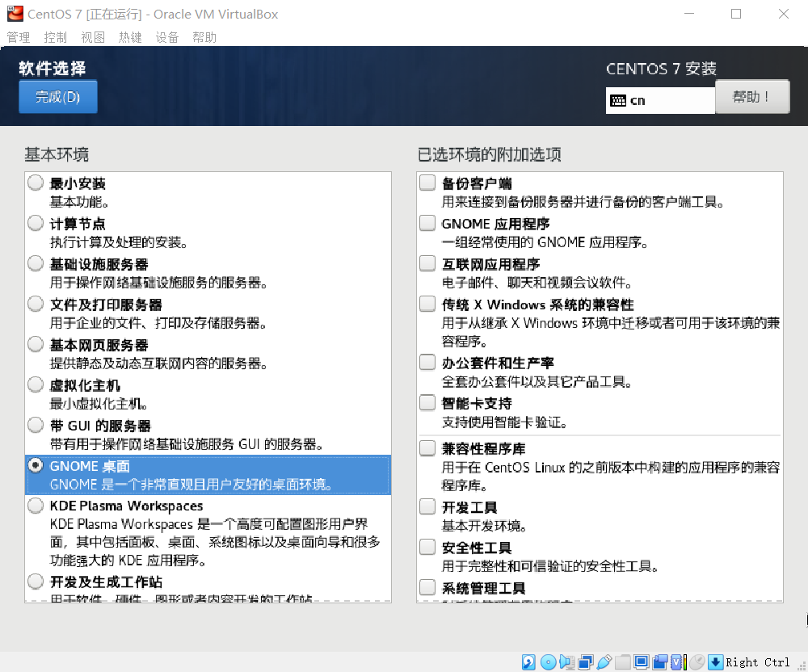
Task: Open the 视图 menu
Action: [93, 37]
